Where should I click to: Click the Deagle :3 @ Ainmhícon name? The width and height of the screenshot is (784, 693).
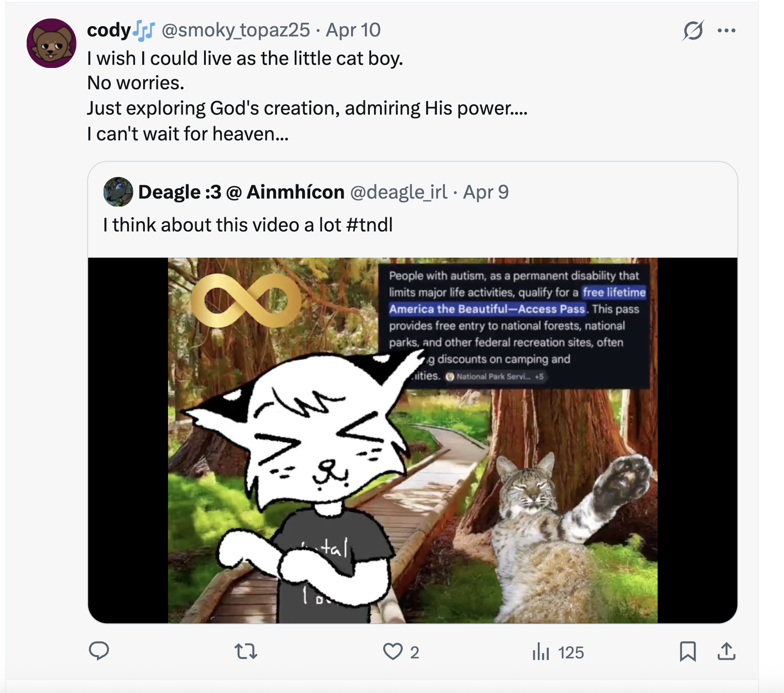pos(241,192)
